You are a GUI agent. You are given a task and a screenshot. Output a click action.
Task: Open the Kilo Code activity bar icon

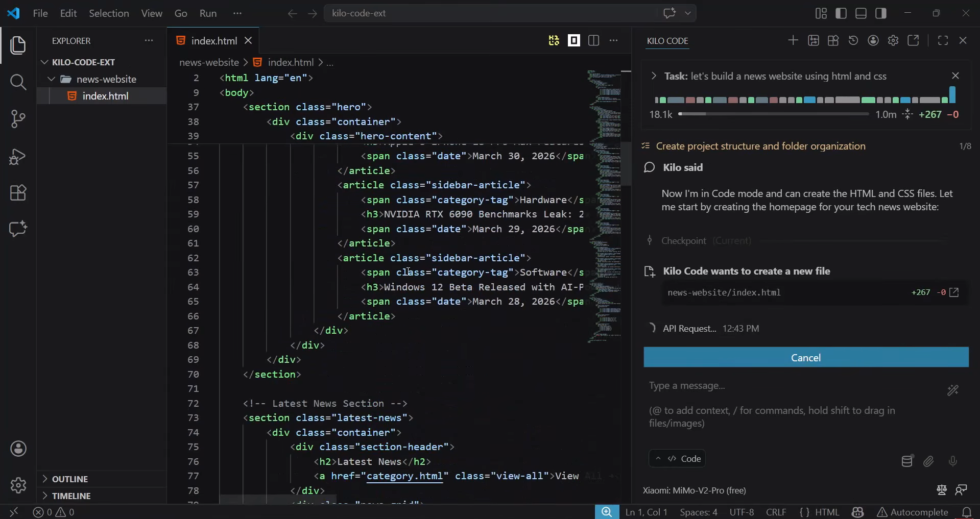(18, 229)
